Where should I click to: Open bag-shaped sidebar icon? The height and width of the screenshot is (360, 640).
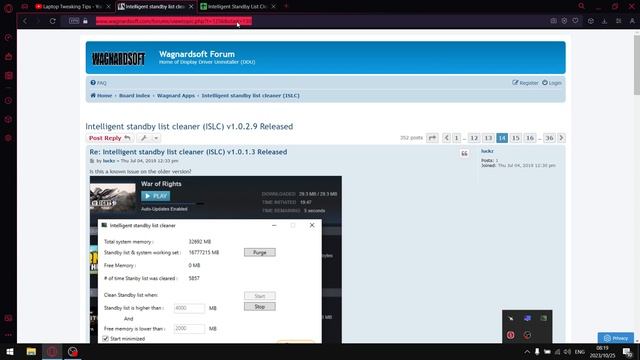point(8,56)
